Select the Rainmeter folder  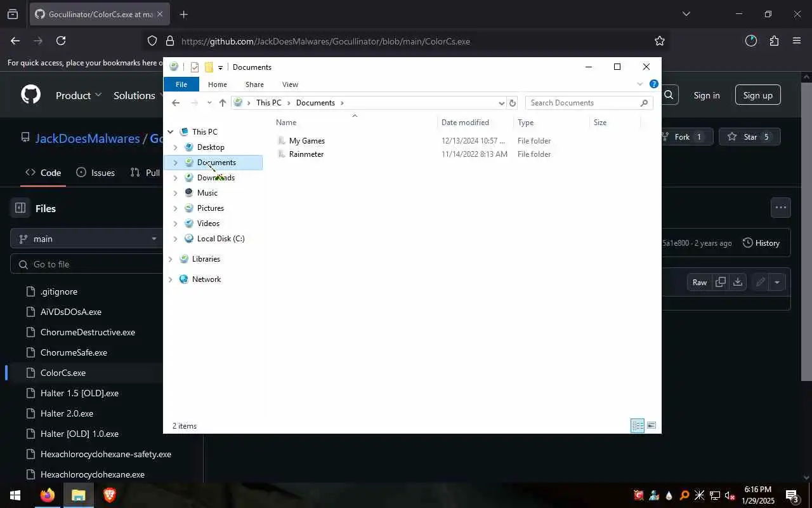click(x=306, y=154)
